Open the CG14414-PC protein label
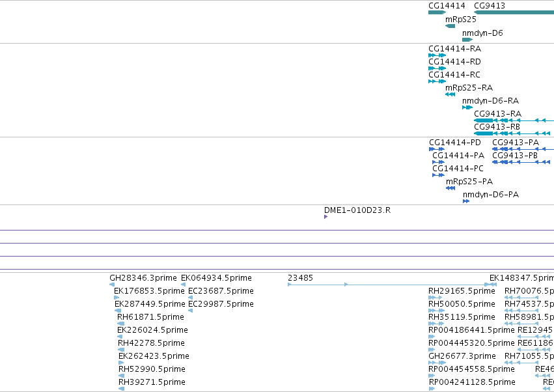 pyautogui.click(x=458, y=168)
